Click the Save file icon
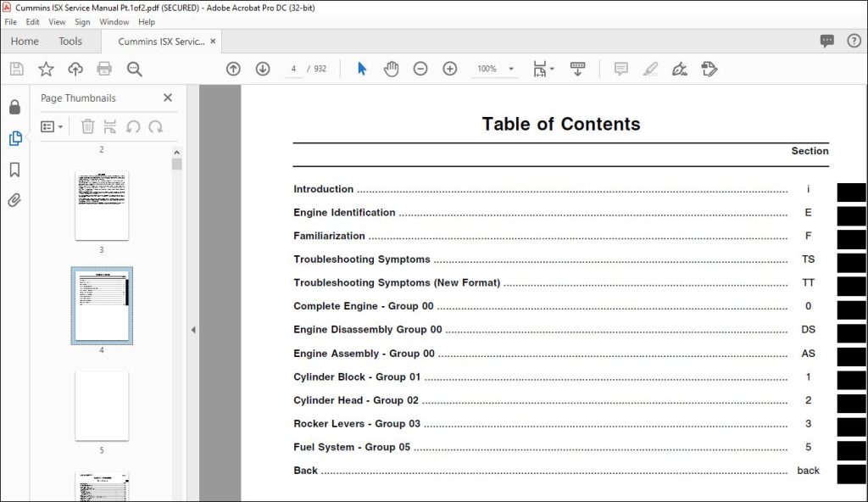Screen dimensions: 868x502 [17, 69]
